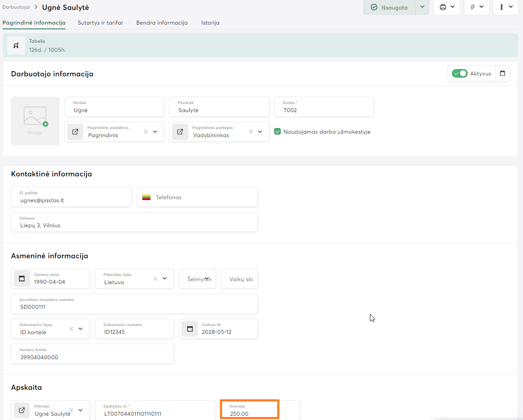Click the Galioja iki calendar icon
The image size is (523, 420).
point(190,329)
